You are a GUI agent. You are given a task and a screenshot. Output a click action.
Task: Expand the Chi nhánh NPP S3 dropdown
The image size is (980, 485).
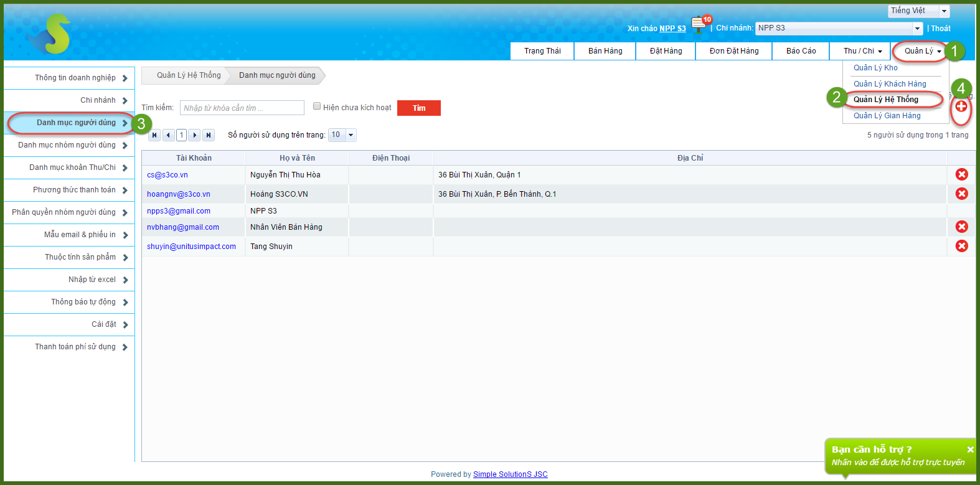click(x=917, y=29)
